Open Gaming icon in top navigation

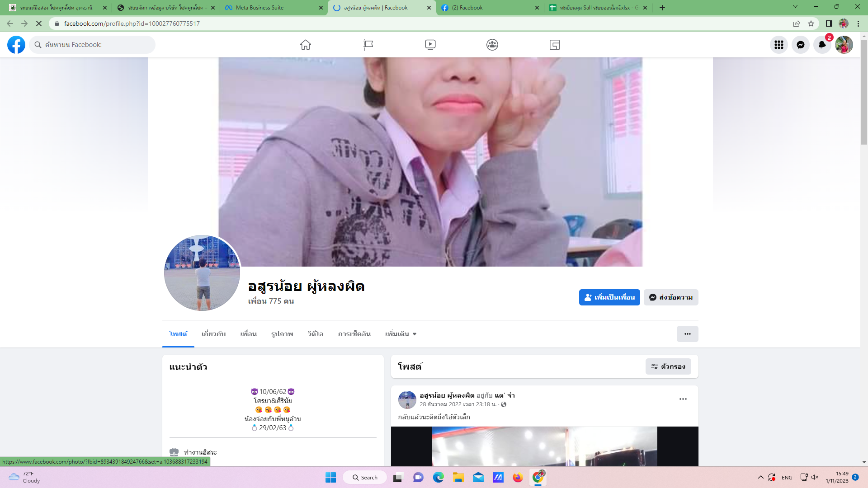click(555, 45)
